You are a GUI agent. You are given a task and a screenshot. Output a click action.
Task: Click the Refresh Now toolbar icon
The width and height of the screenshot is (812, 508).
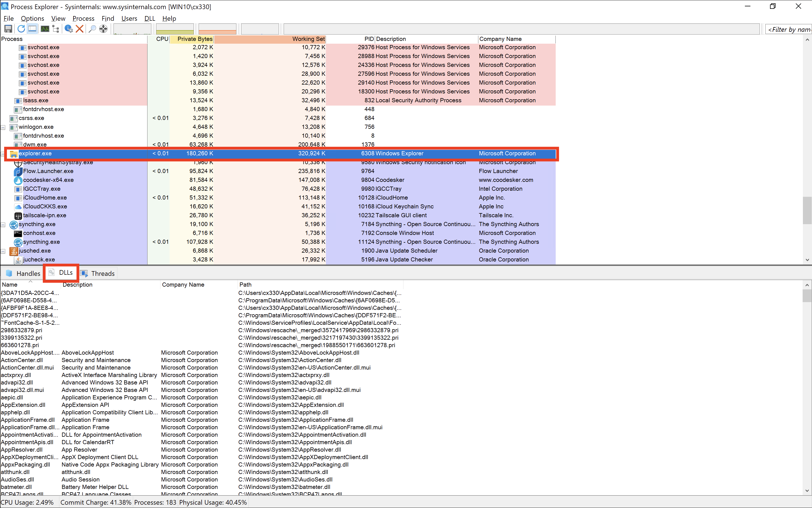click(x=21, y=29)
